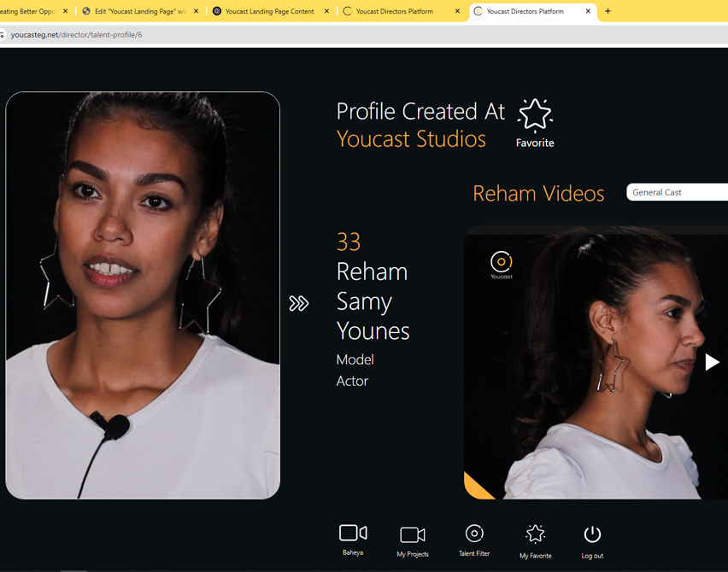Screen dimensions: 728x572
Task: Play the Reham video
Action: coord(712,362)
